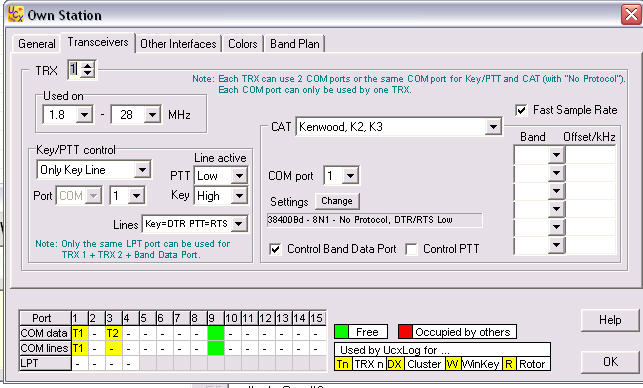Open the upper frequency 28 dropdown
The image size is (643, 388).
[x=152, y=114]
